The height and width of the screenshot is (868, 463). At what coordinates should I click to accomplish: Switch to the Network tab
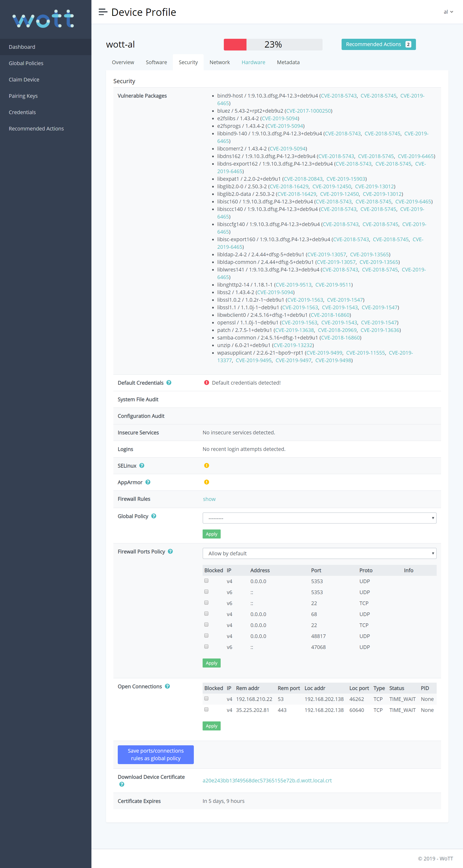pos(219,62)
